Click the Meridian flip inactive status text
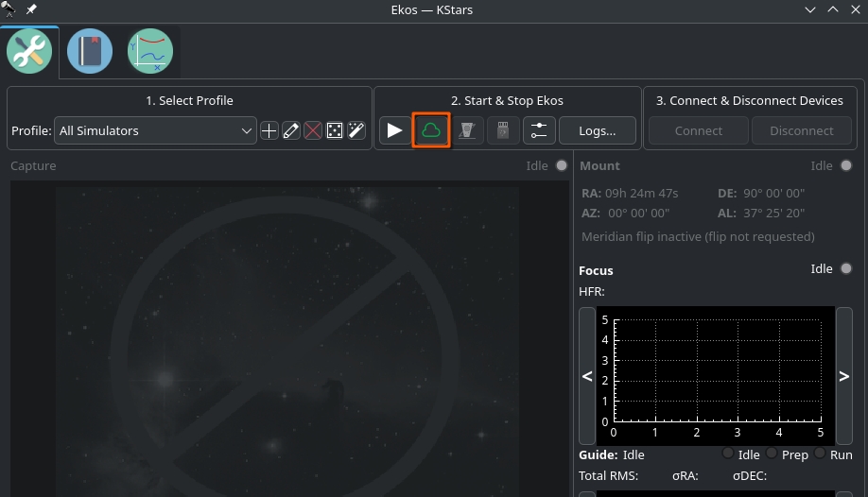 click(698, 237)
